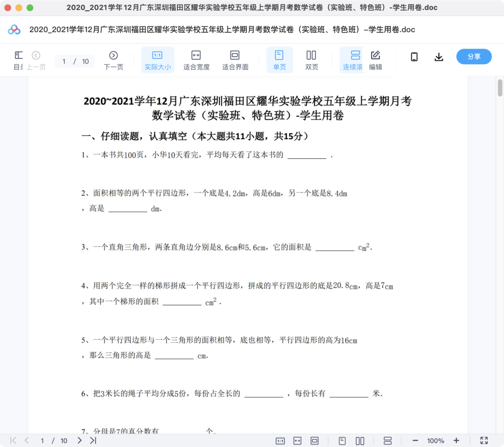
Task: Toggle 连续滚 continuous scroll
Action: pyautogui.click(x=352, y=60)
